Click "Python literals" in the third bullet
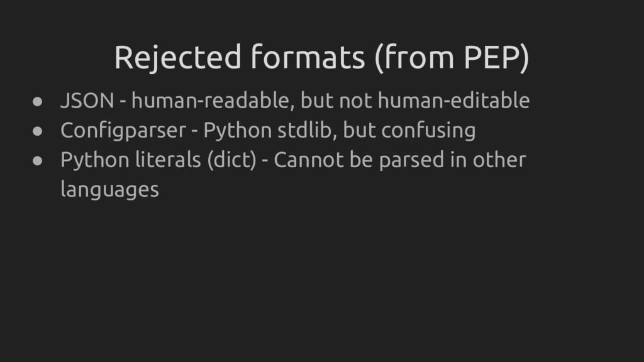 click(x=130, y=160)
